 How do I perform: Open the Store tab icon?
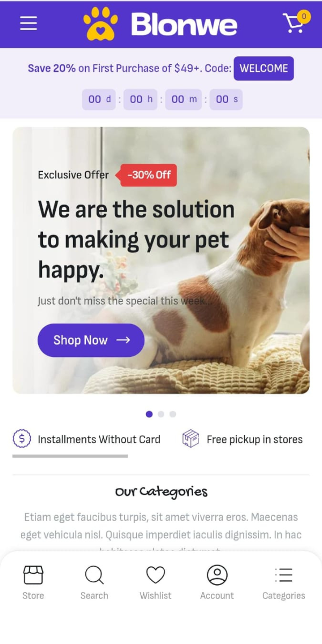[x=33, y=575]
